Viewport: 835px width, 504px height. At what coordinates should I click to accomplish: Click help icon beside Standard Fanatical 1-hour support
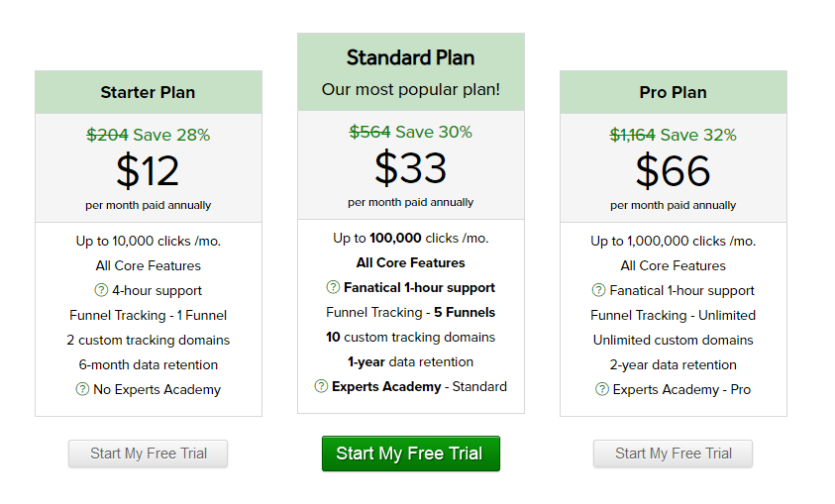point(333,287)
